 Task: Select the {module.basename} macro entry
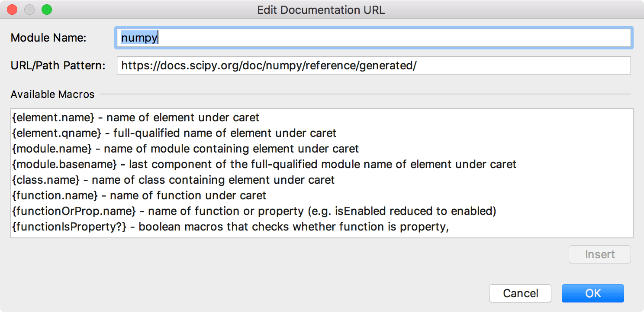point(173,164)
